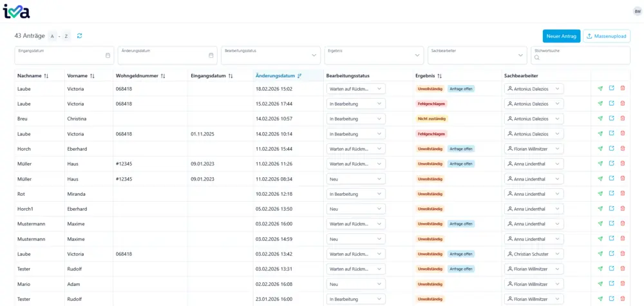Click sort icon next to Wohngeldnummer header
Screen dimensions: 644x306
(x=163, y=76)
